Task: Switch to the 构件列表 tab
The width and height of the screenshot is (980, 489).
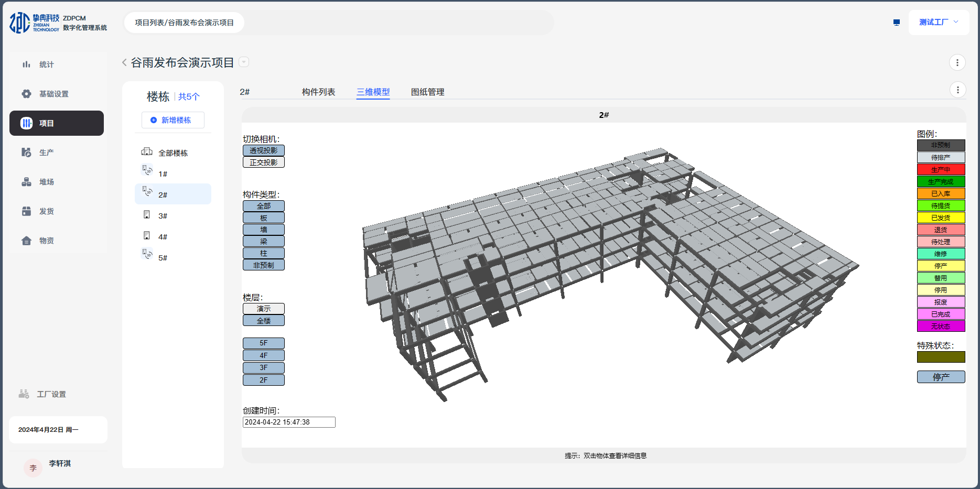Action: coord(318,92)
